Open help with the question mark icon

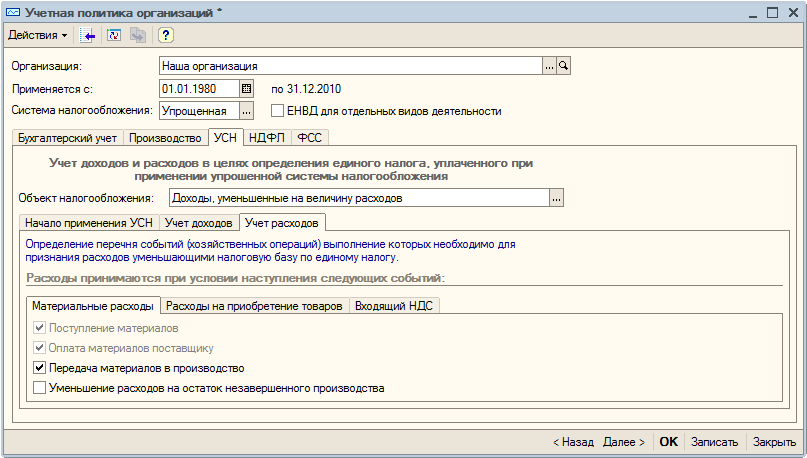tap(165, 36)
